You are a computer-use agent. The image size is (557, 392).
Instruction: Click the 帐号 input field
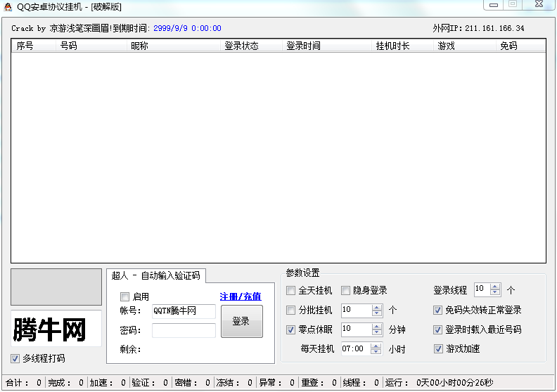click(184, 311)
